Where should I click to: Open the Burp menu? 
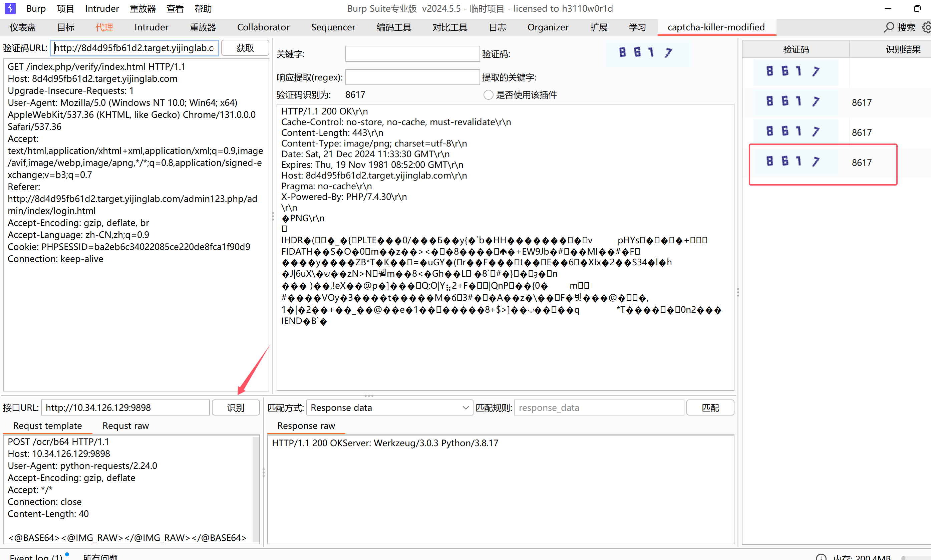(36, 8)
